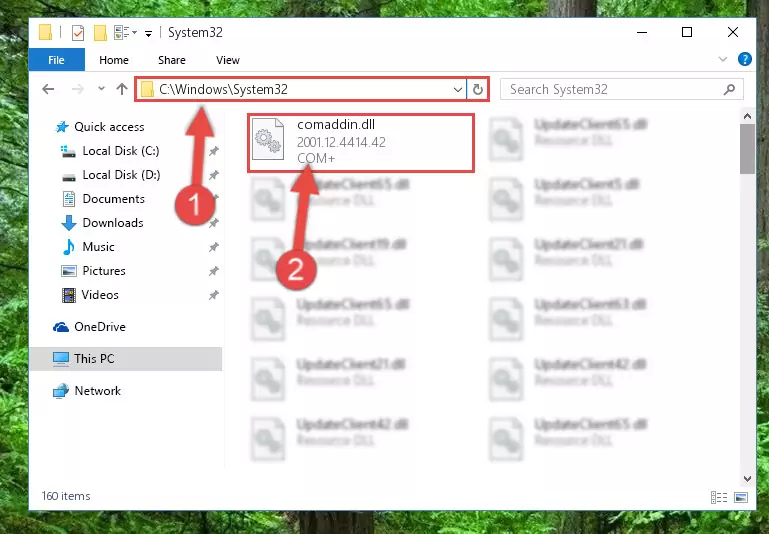Switch to Details view icon in status bar
769x534 pixels.
[719, 497]
